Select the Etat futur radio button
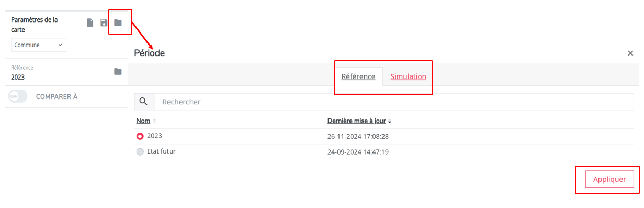Image resolution: width=644 pixels, height=208 pixels. pyautogui.click(x=140, y=152)
